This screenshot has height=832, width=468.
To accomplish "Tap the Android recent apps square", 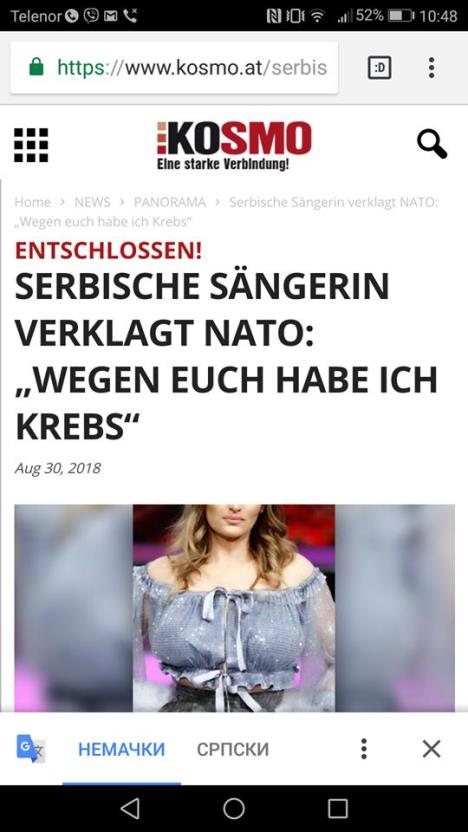I will (337, 809).
